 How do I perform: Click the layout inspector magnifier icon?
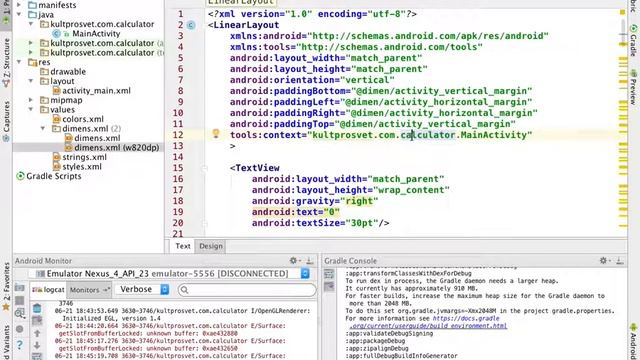pos(19,313)
